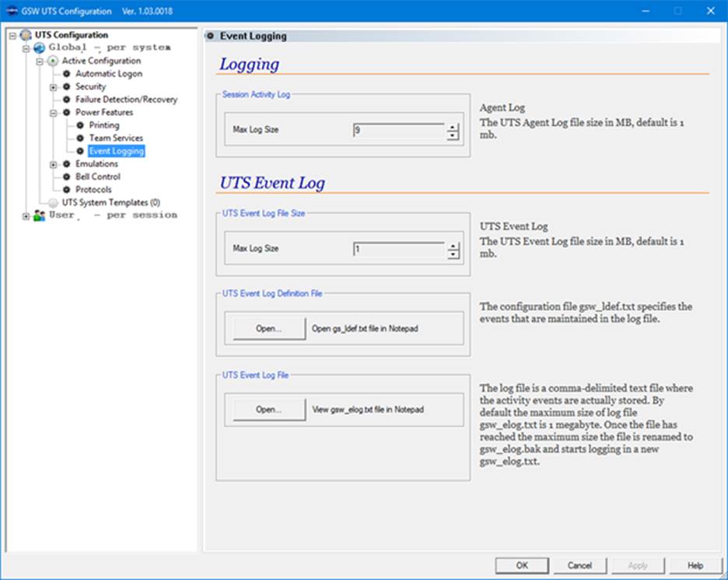This screenshot has height=580, width=728.
Task: Click the gear icon beside Automatic Logon
Action: coord(66,74)
